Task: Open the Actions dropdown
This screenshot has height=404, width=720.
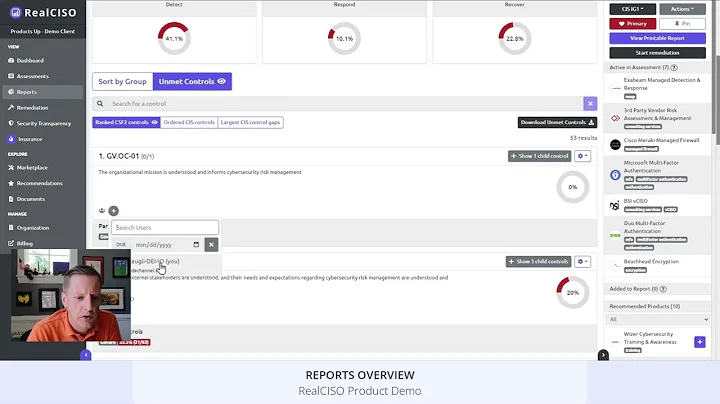Action: coord(682,9)
